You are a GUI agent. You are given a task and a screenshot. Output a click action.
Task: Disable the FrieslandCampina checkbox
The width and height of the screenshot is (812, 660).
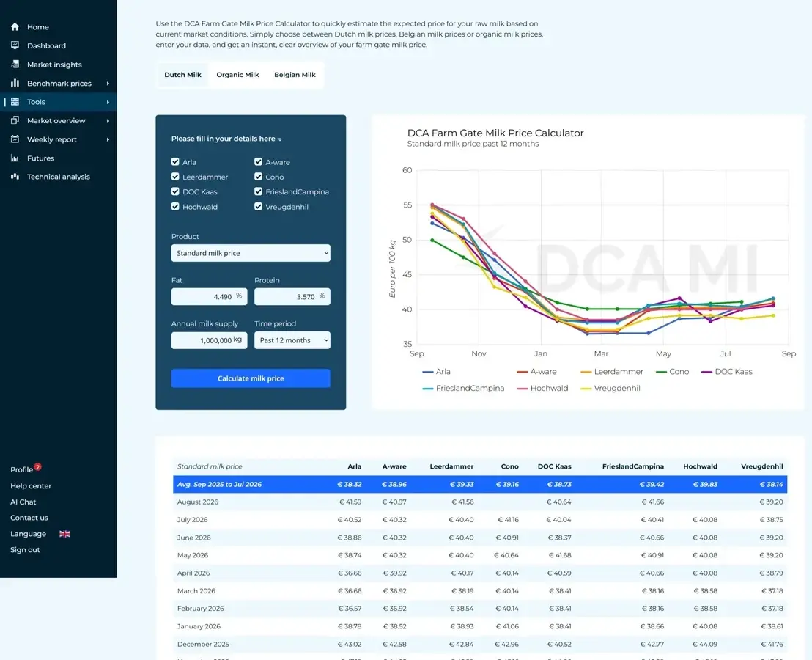coord(258,191)
